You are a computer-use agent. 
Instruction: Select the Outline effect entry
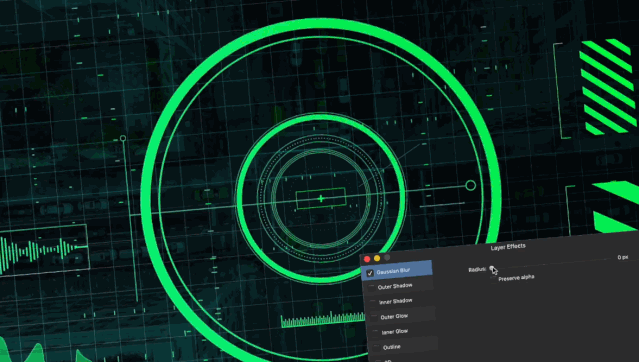tap(404, 347)
